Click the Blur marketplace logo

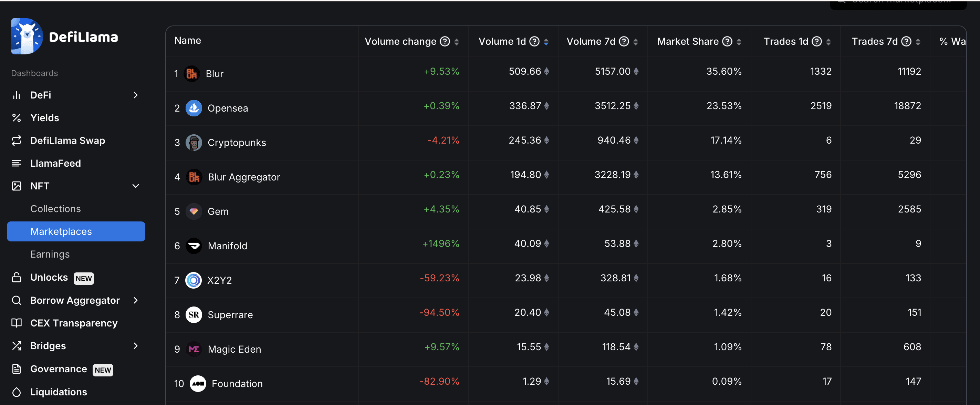[192, 73]
